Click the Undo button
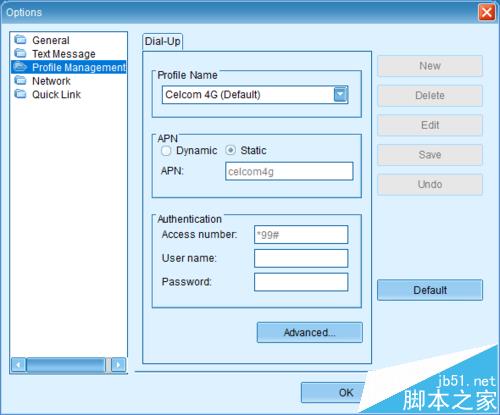500x415 pixels. [430, 184]
